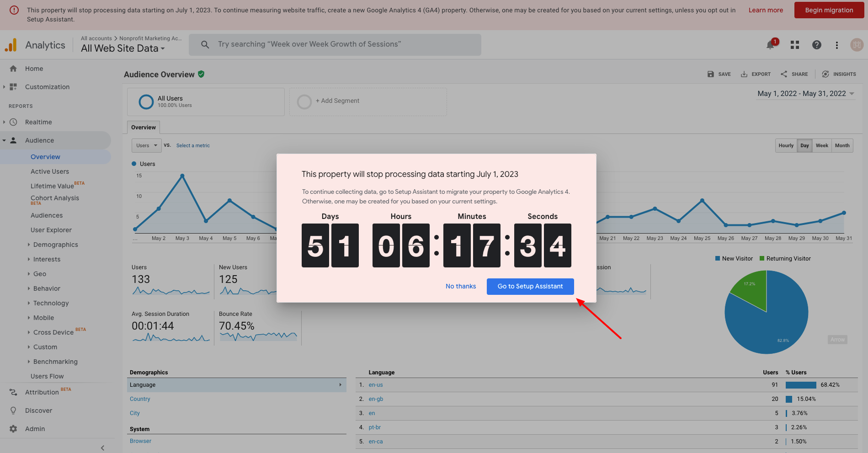
Task: Open Active Users report
Action: pyautogui.click(x=50, y=171)
